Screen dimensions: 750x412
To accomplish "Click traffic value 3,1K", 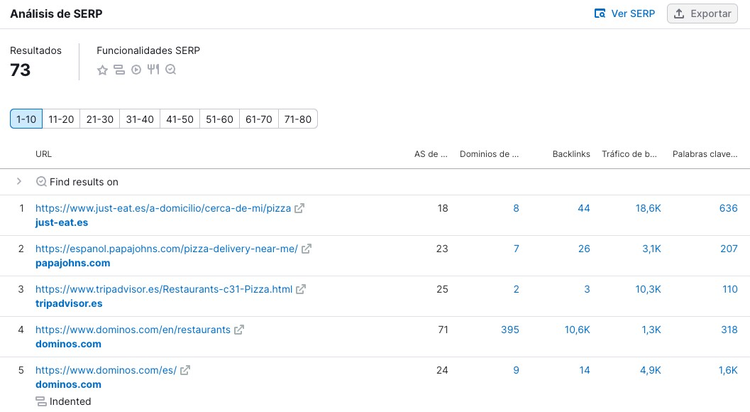I will tap(651, 249).
